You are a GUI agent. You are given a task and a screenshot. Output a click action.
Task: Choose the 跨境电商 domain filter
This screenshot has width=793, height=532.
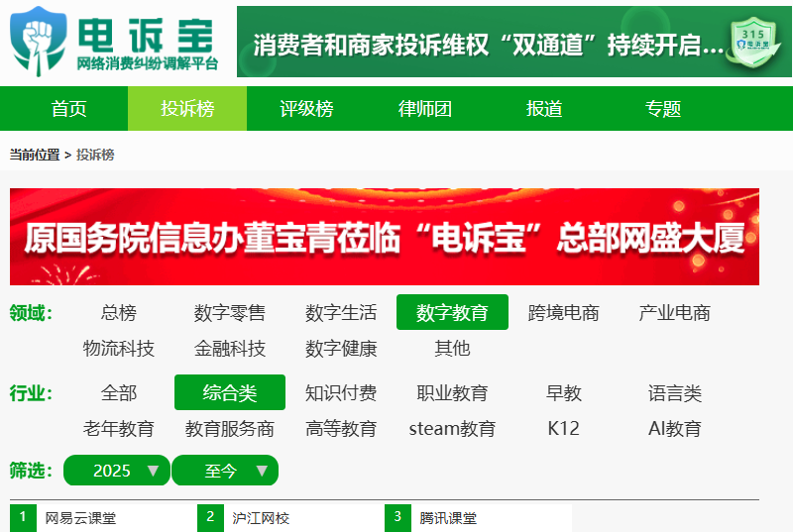563,313
